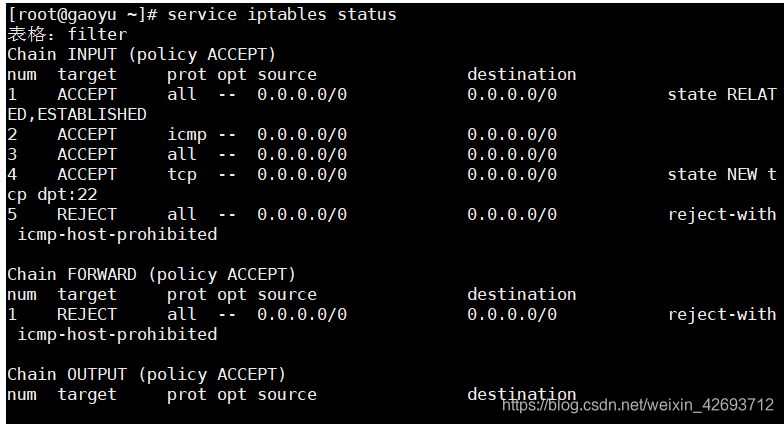Click the 'service iptables status' command text
Screen dimensions: 784x424
(282, 14)
